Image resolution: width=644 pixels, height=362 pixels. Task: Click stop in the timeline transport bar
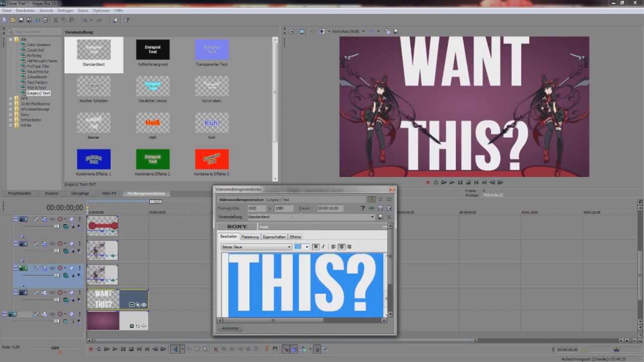(131, 349)
